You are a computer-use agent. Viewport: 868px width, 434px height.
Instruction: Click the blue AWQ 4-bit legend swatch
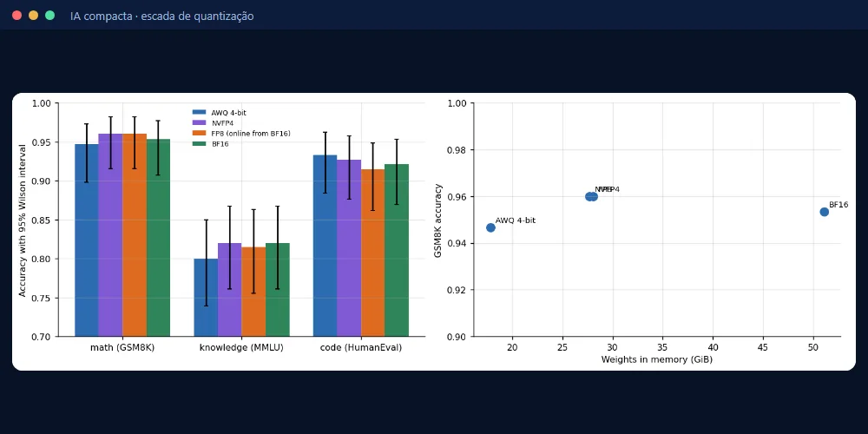pyautogui.click(x=200, y=113)
